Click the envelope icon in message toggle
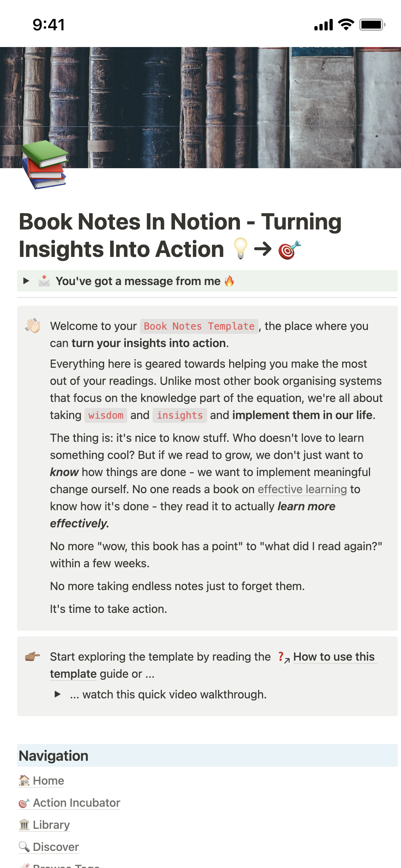The image size is (401, 868). point(44,281)
